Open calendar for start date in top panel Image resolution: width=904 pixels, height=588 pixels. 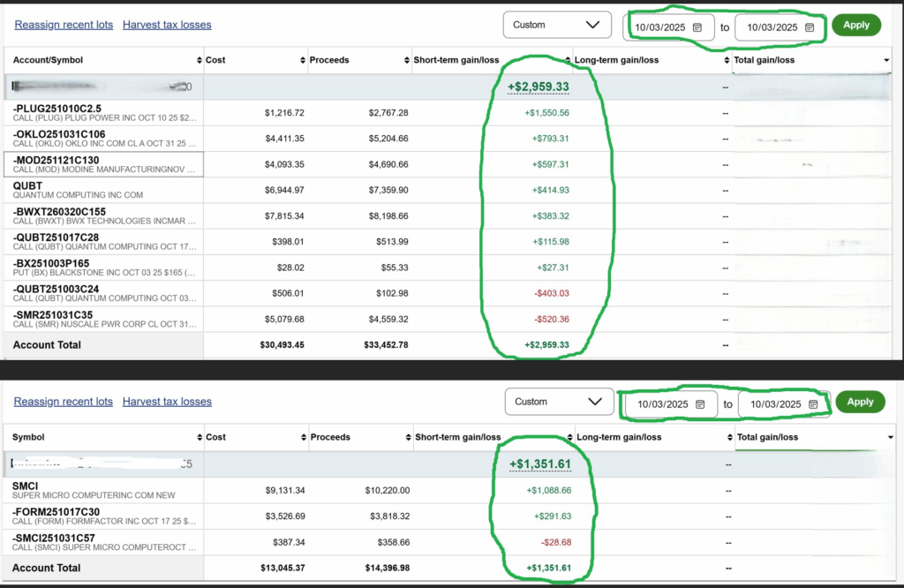[697, 27]
